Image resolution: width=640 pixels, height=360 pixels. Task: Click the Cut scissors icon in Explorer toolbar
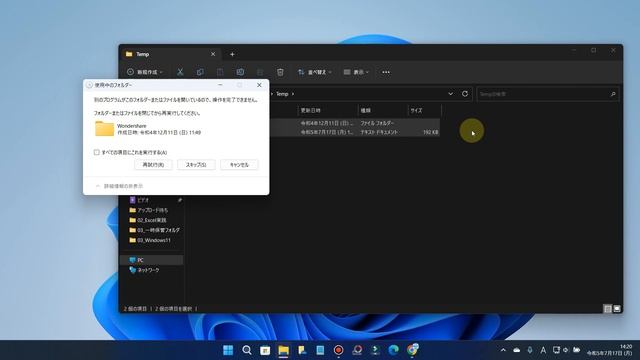[180, 72]
